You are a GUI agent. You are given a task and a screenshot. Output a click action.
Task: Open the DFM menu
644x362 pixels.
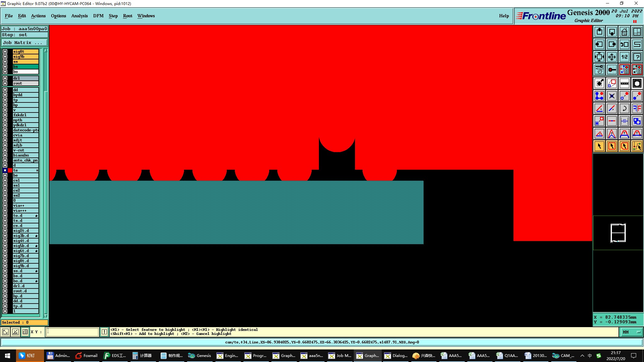coord(98,16)
